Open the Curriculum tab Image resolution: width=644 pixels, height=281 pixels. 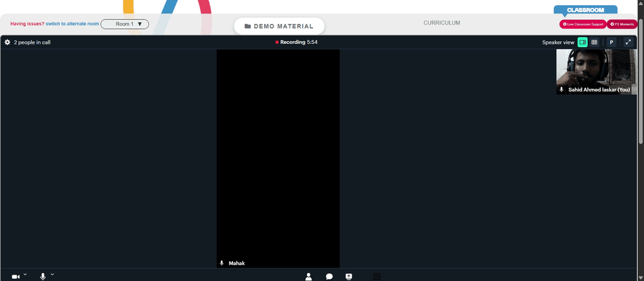[442, 23]
